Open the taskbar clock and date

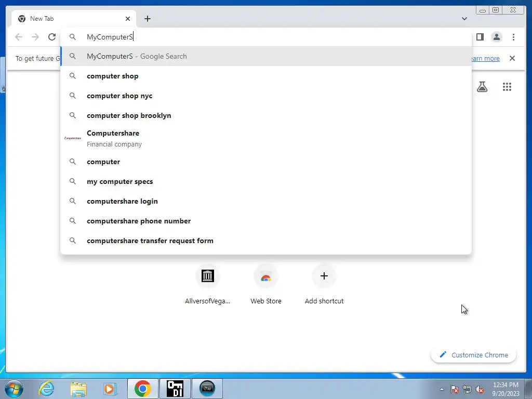click(x=506, y=389)
